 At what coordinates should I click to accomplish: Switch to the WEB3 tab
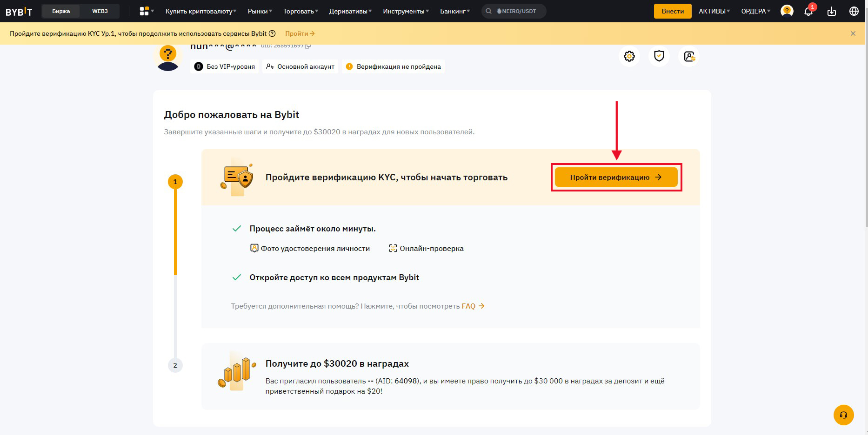100,11
